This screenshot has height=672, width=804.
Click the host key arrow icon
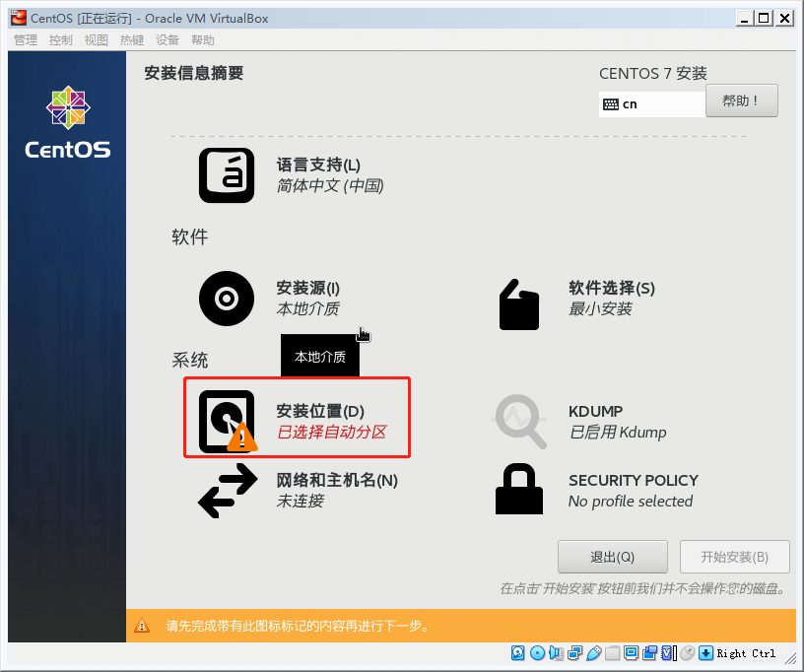tap(706, 652)
